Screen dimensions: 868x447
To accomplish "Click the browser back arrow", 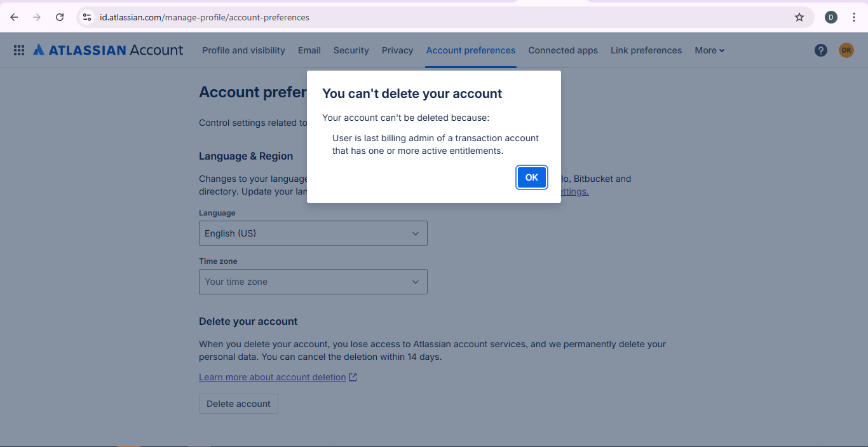I will point(14,17).
